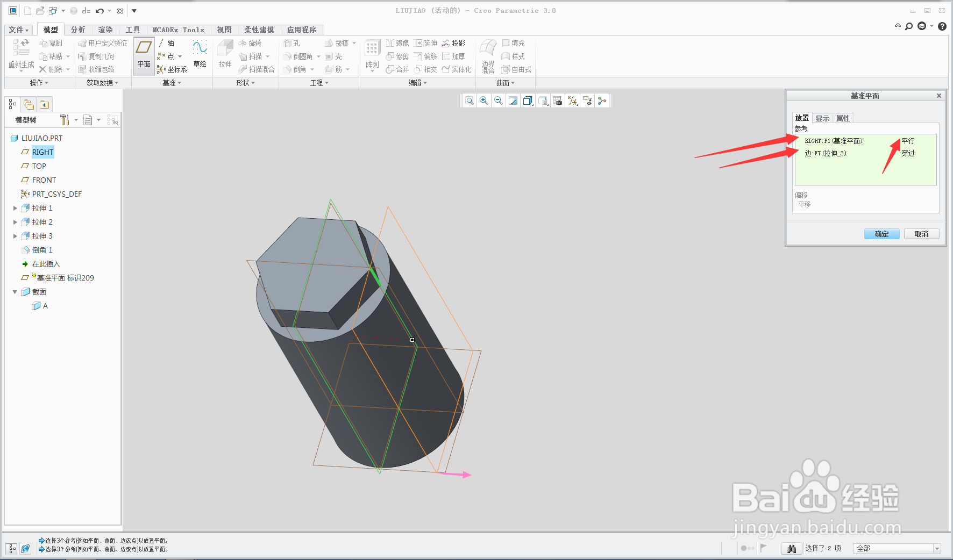
Task: Click the model tree settings hammer icon
Action: tap(65, 120)
